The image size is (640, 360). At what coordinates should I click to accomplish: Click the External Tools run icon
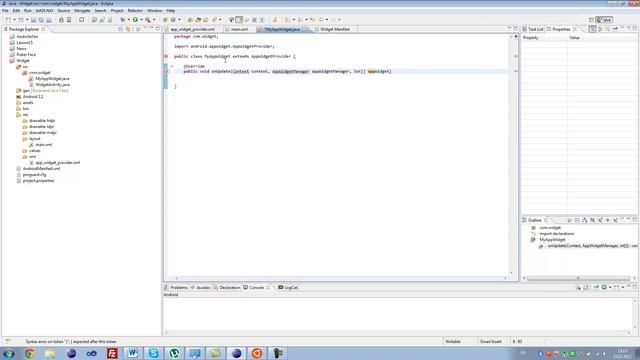click(x=148, y=20)
